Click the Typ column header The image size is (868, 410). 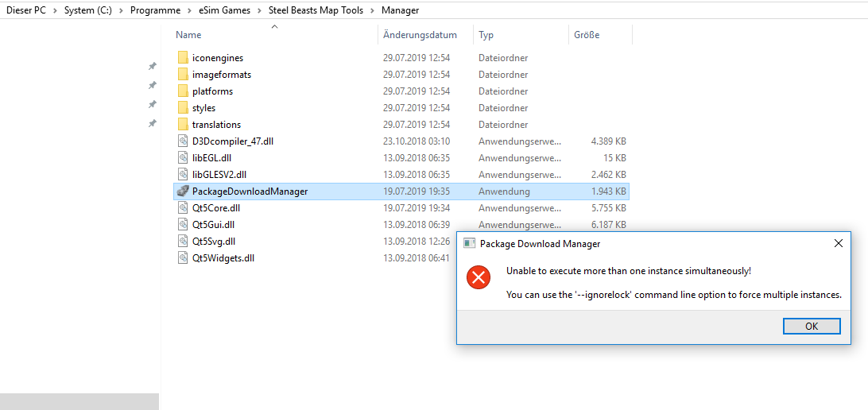[486, 35]
